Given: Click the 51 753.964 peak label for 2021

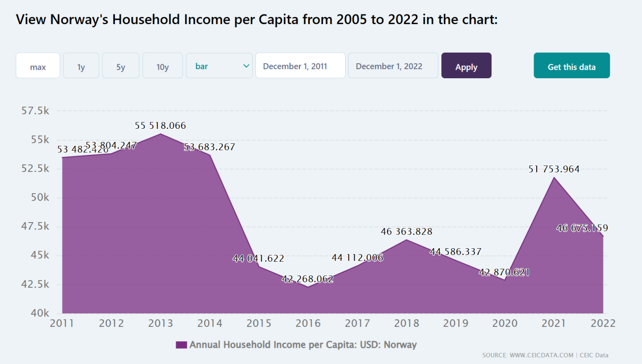Looking at the screenshot, I should tap(554, 169).
